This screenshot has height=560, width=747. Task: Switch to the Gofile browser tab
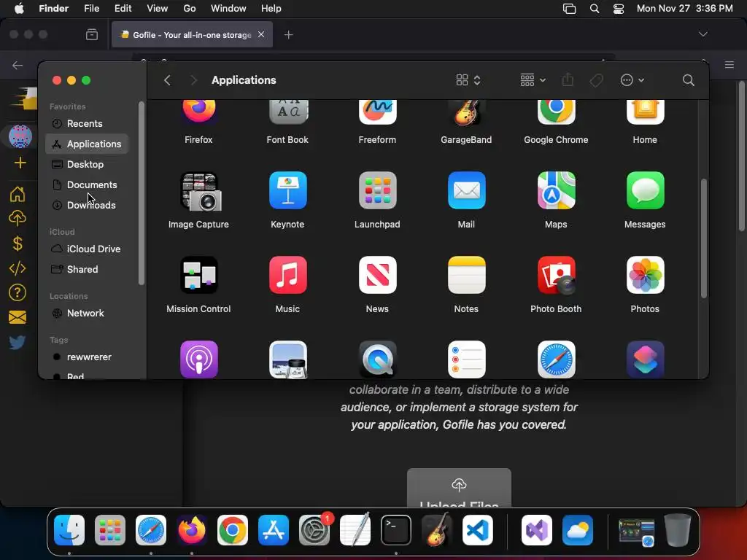(x=192, y=35)
